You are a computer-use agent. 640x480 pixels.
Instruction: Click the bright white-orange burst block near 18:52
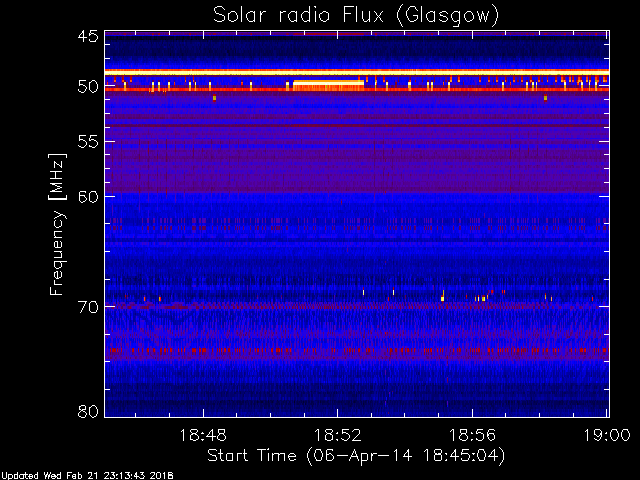328,85
